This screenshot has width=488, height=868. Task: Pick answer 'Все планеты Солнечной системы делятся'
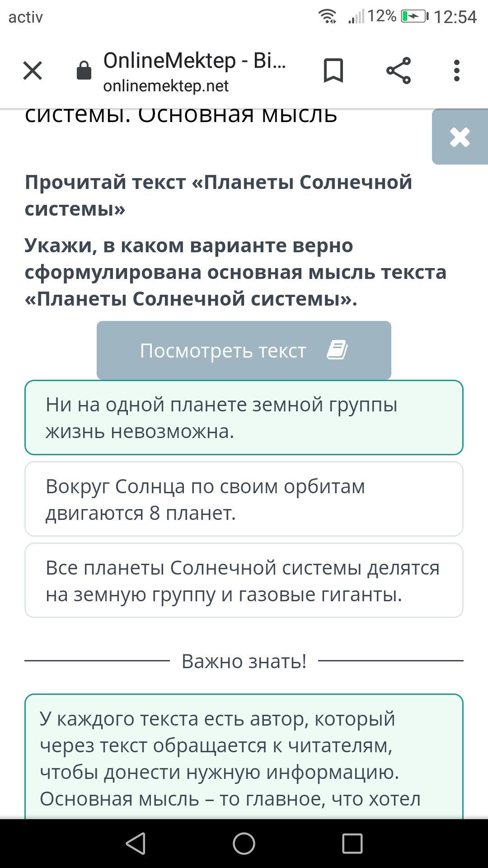coord(244,580)
